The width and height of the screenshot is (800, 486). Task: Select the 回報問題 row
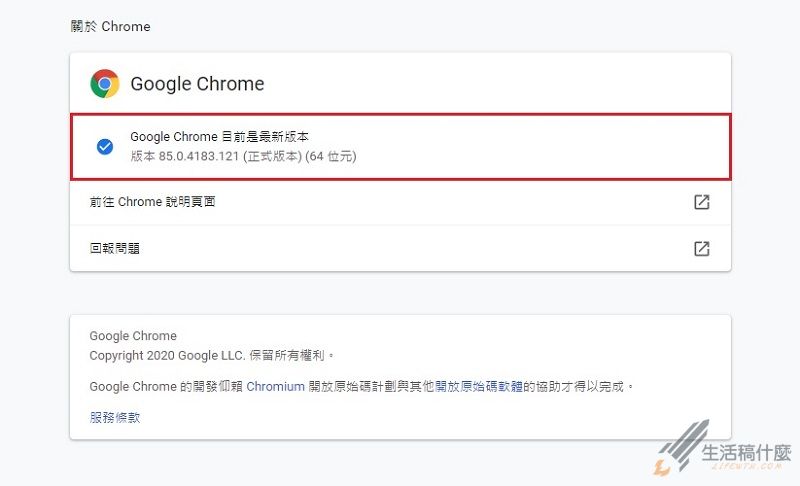click(x=401, y=248)
